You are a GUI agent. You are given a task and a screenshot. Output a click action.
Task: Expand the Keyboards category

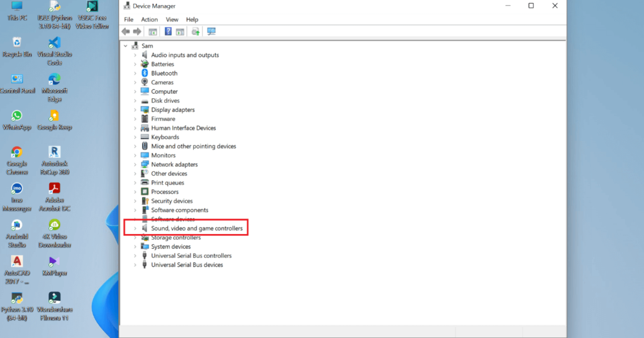(x=135, y=137)
